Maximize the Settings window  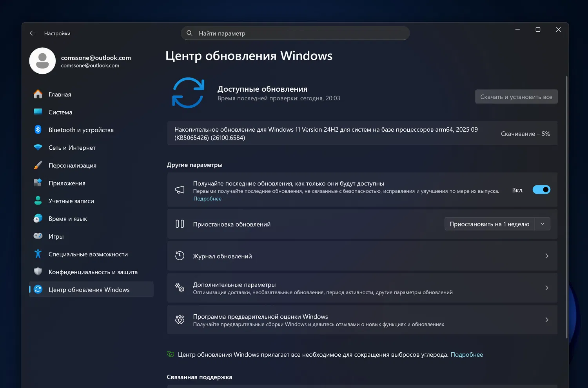[x=538, y=29]
